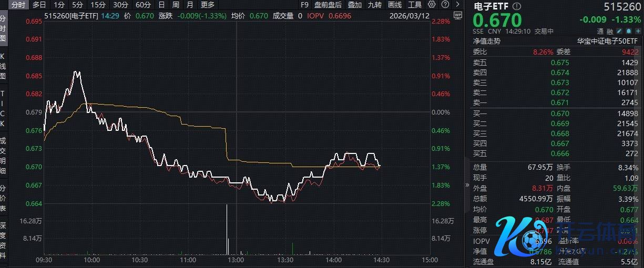Click the WP icon at chart corner

(x=457, y=16)
